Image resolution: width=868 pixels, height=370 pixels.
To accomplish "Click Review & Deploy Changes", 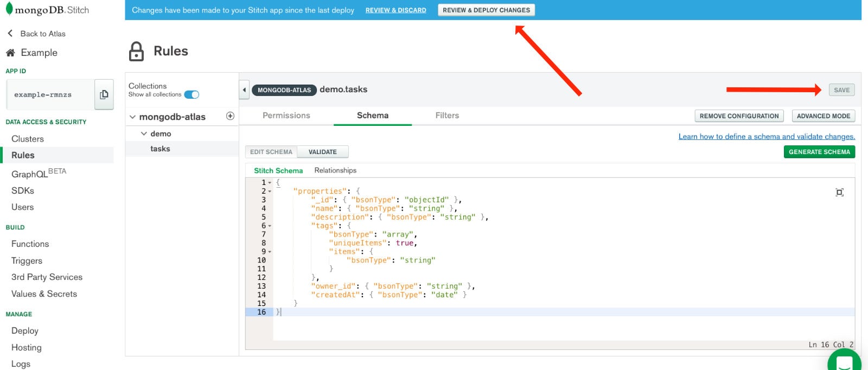I will click(486, 10).
